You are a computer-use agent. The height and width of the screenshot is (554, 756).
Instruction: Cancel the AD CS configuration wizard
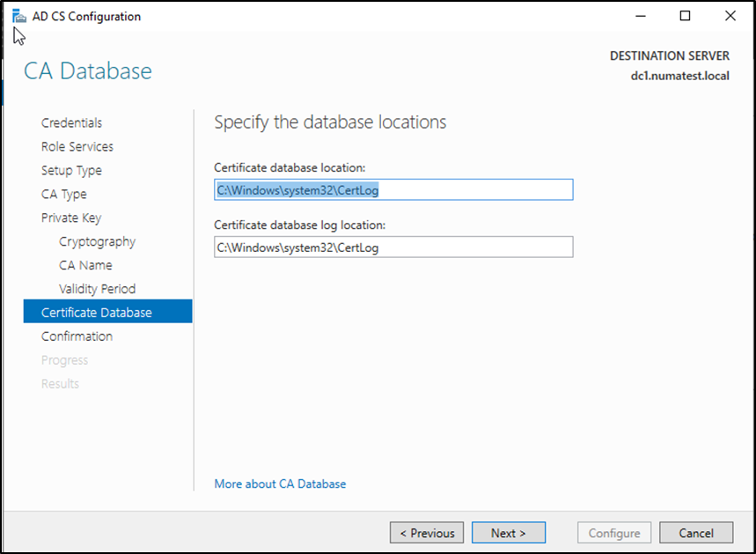pyautogui.click(x=696, y=533)
